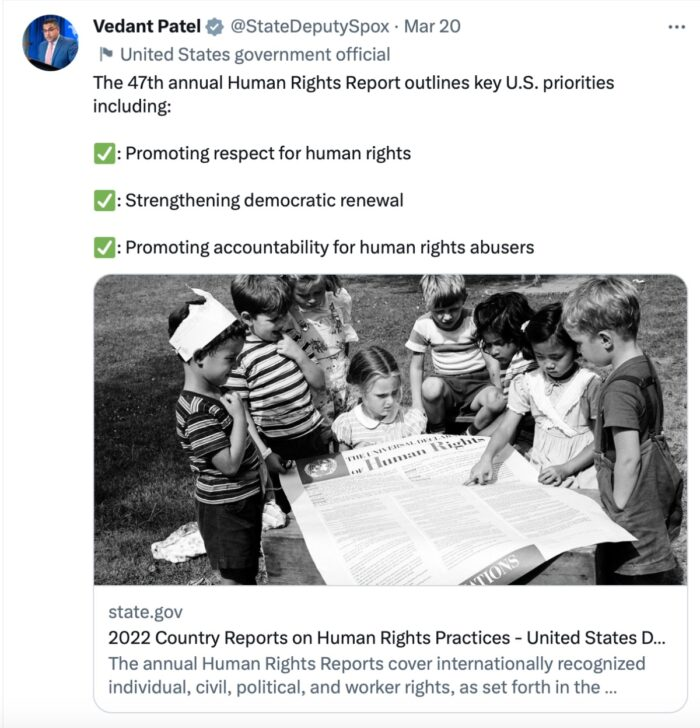Image resolution: width=700 pixels, height=728 pixels.
Task: Click the link card description text
Action: 376,676
